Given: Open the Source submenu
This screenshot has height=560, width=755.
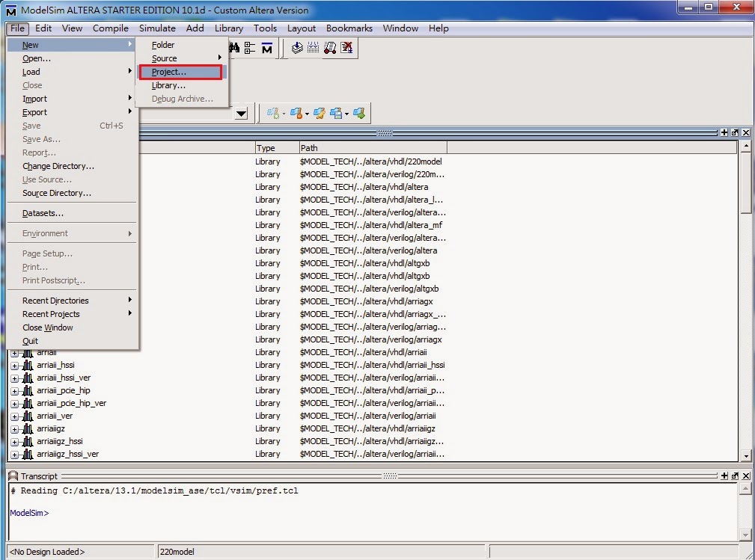Looking at the screenshot, I should pyautogui.click(x=182, y=58).
